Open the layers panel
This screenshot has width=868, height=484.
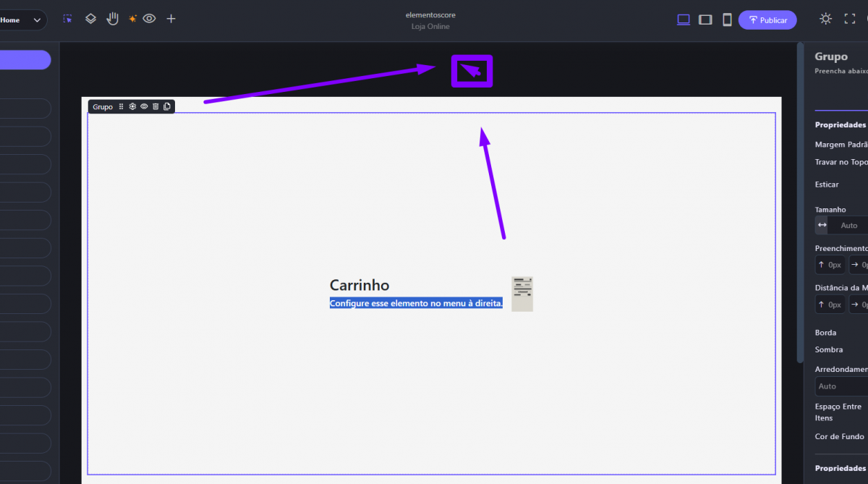click(90, 20)
